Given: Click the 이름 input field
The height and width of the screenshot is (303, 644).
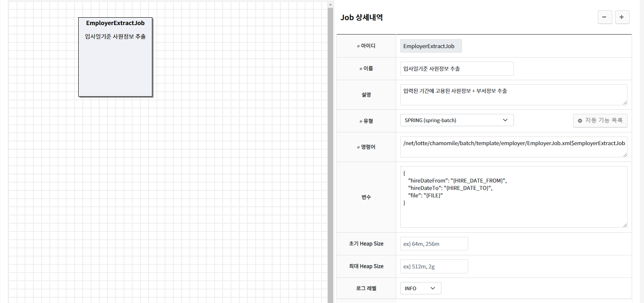Looking at the screenshot, I should point(457,69).
